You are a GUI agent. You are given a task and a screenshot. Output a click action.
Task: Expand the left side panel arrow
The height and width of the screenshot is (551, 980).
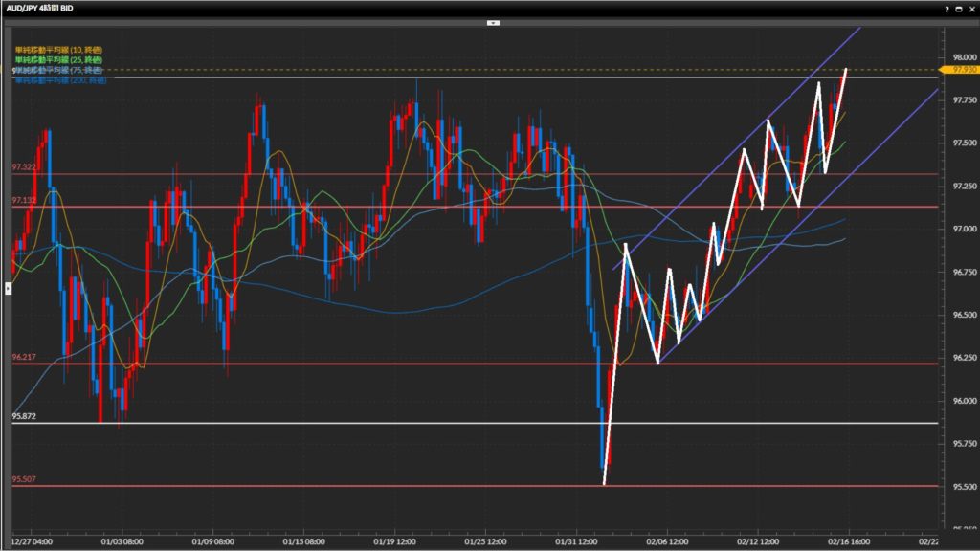(x=9, y=287)
